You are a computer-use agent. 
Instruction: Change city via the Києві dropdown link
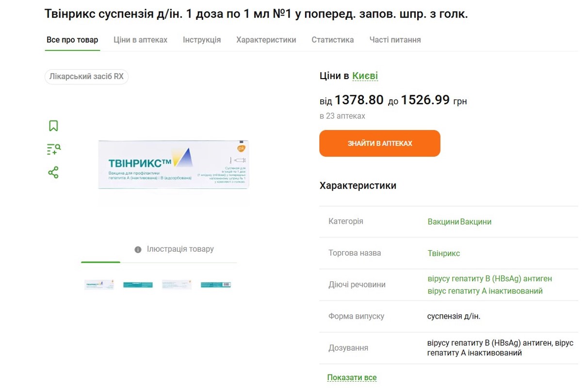pyautogui.click(x=365, y=76)
